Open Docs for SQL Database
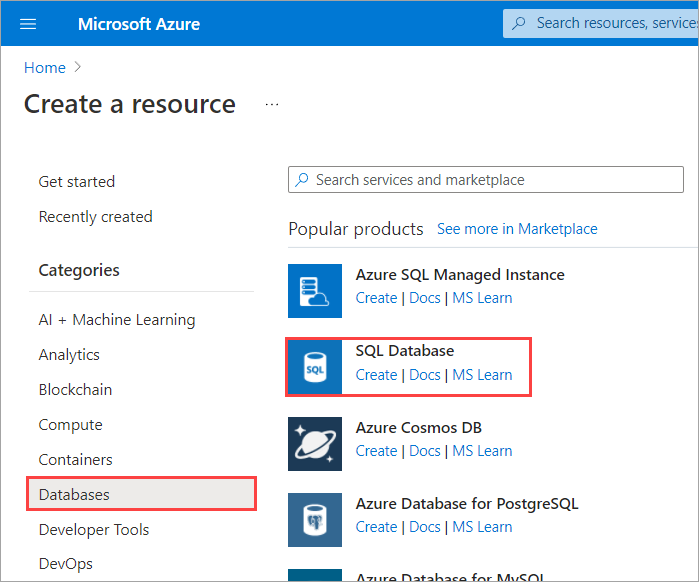This screenshot has width=699, height=582. click(424, 375)
